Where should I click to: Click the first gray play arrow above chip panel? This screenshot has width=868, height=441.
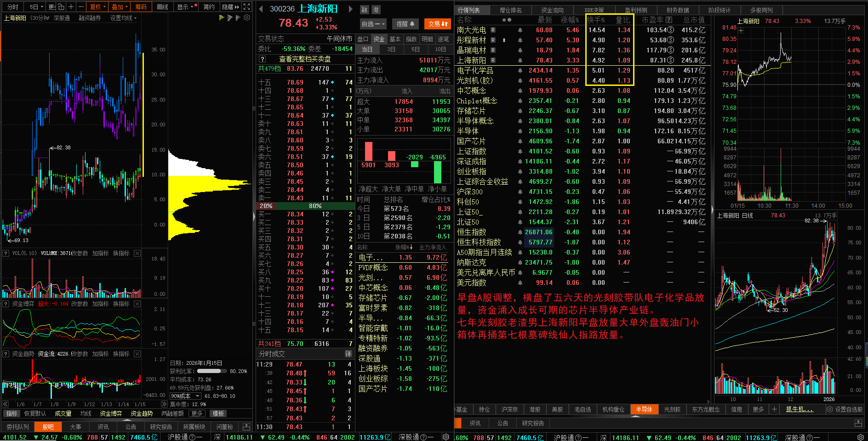(230, 18)
